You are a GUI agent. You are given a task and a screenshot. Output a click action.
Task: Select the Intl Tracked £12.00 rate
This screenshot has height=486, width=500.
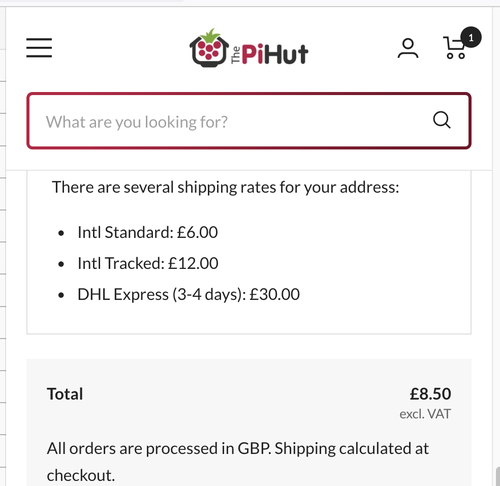point(148,263)
